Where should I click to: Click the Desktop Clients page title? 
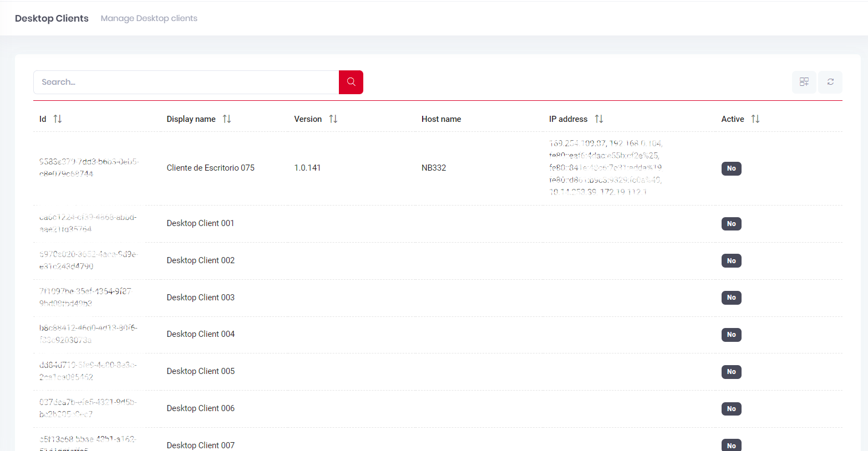[x=52, y=18]
